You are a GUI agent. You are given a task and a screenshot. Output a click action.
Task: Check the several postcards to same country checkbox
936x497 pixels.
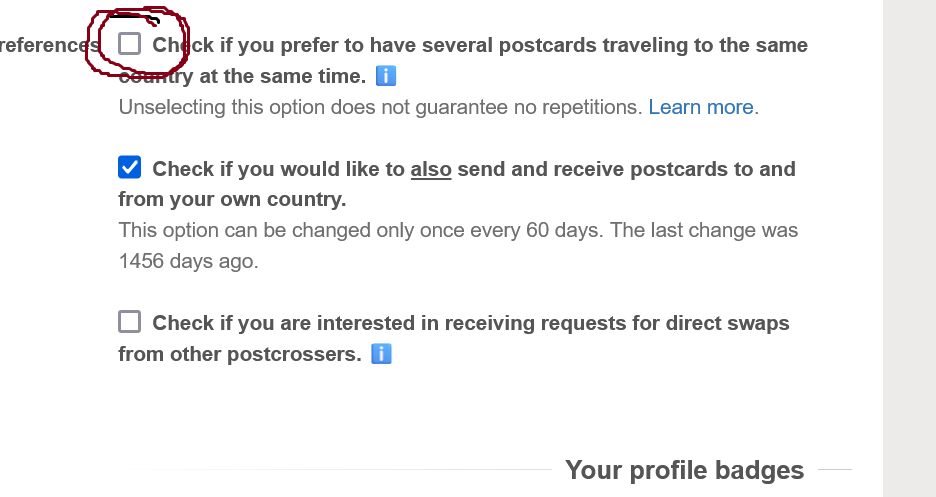coord(130,43)
